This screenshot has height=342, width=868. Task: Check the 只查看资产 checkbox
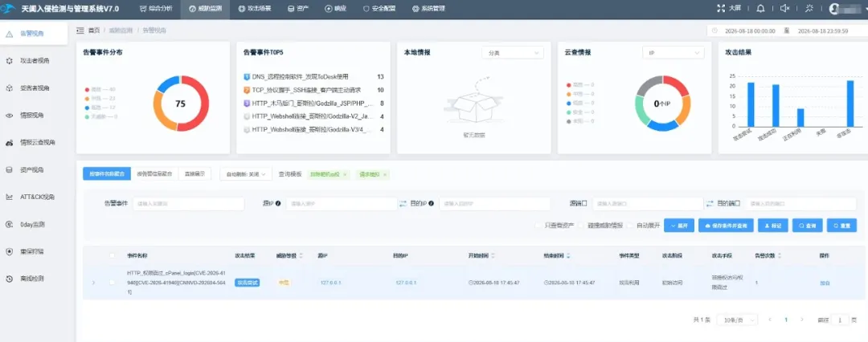[x=538, y=226]
